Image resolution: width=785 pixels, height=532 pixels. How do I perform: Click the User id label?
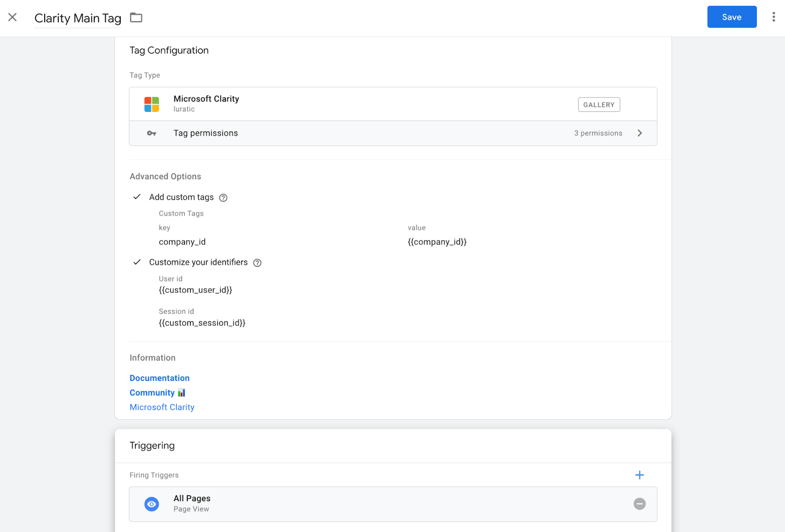click(x=170, y=279)
